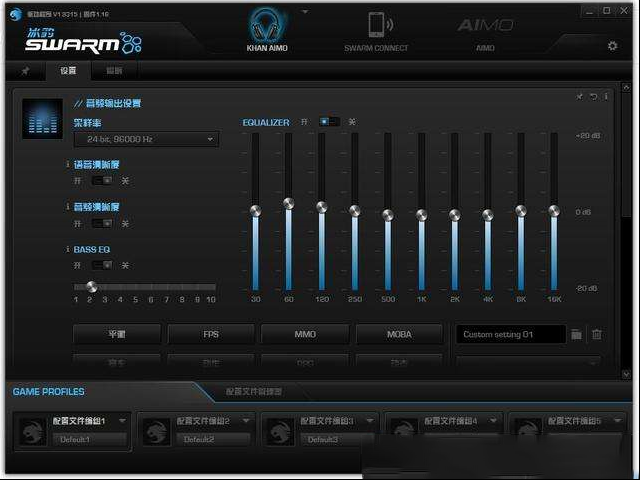Expand device dropdown arrow beside KHAN AIMO
Viewport: 640px width, 480px height.
(x=305, y=12)
